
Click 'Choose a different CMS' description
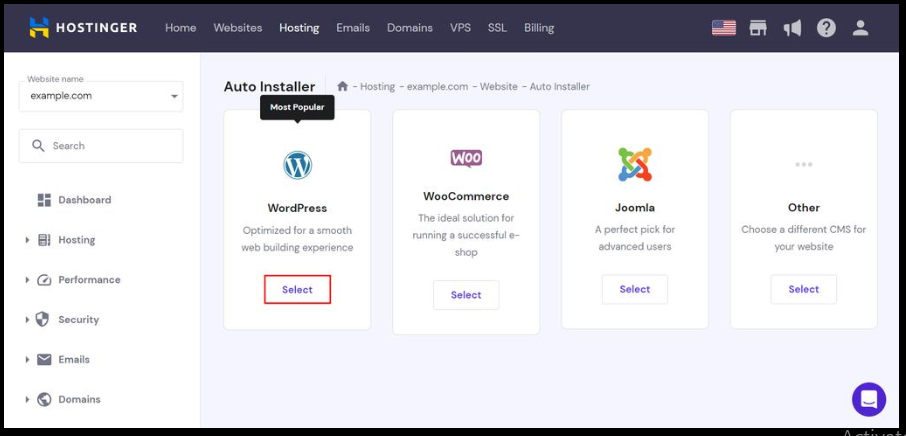click(x=804, y=238)
